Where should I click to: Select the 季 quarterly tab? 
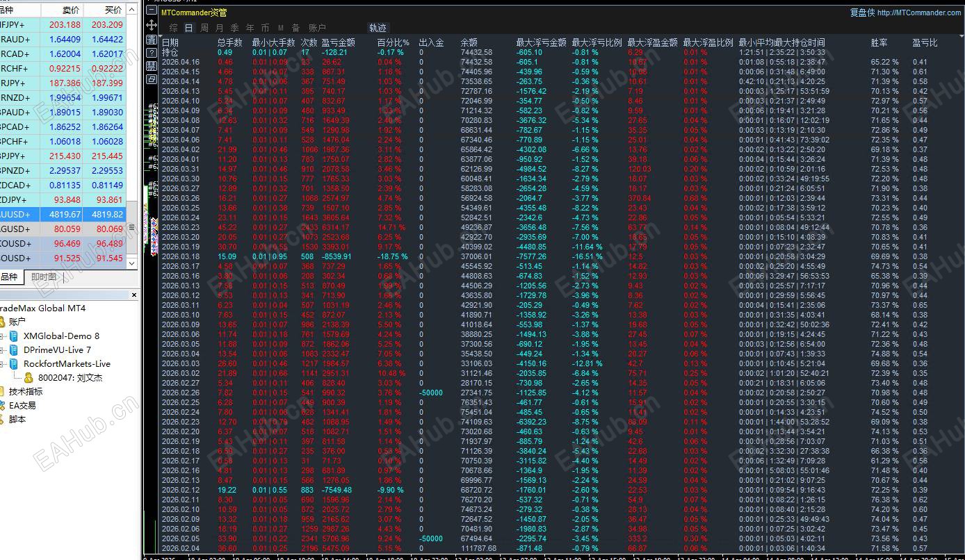(235, 28)
